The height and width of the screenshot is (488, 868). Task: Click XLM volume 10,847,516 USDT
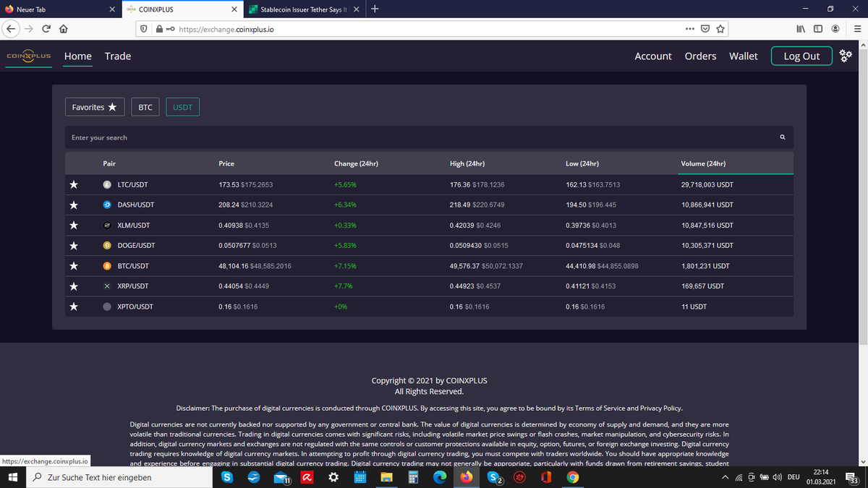[x=707, y=225]
